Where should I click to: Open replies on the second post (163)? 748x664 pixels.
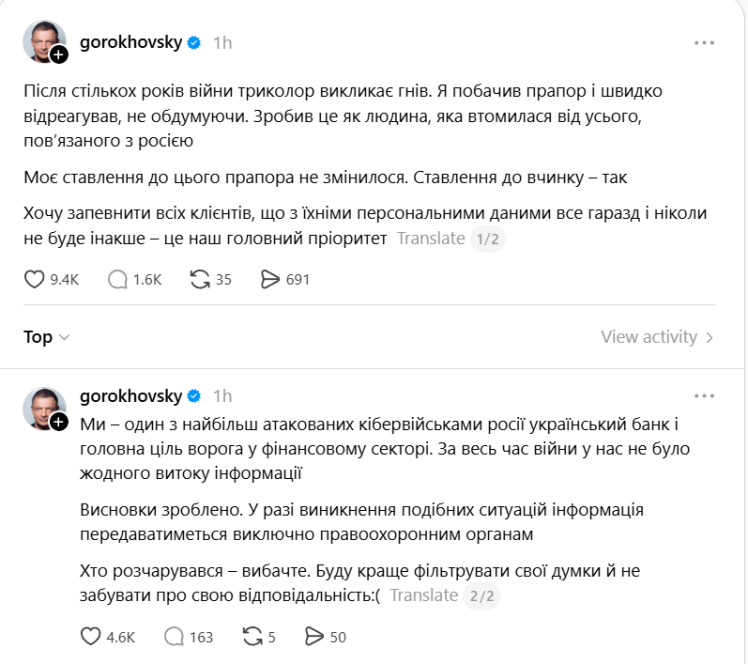[173, 636]
